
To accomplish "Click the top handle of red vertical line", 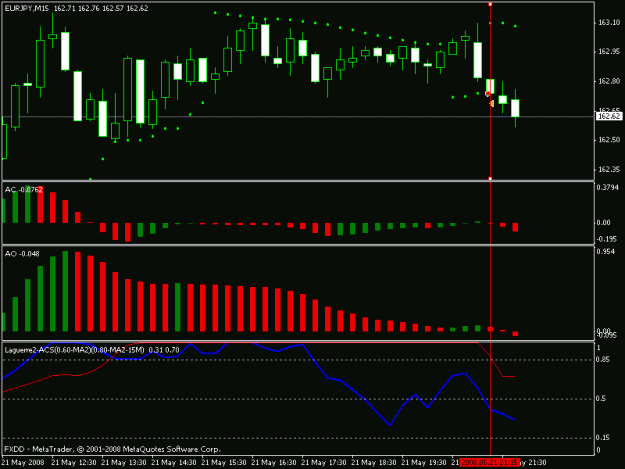I will click(x=490, y=4).
